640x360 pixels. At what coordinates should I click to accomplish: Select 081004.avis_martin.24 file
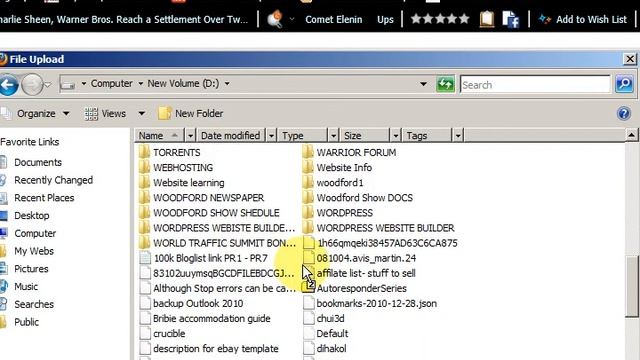[x=360, y=258]
